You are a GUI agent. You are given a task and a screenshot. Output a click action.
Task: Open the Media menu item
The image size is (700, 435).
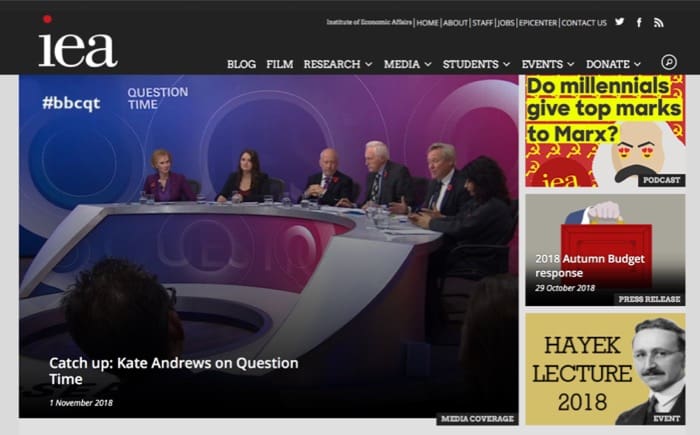[402, 64]
